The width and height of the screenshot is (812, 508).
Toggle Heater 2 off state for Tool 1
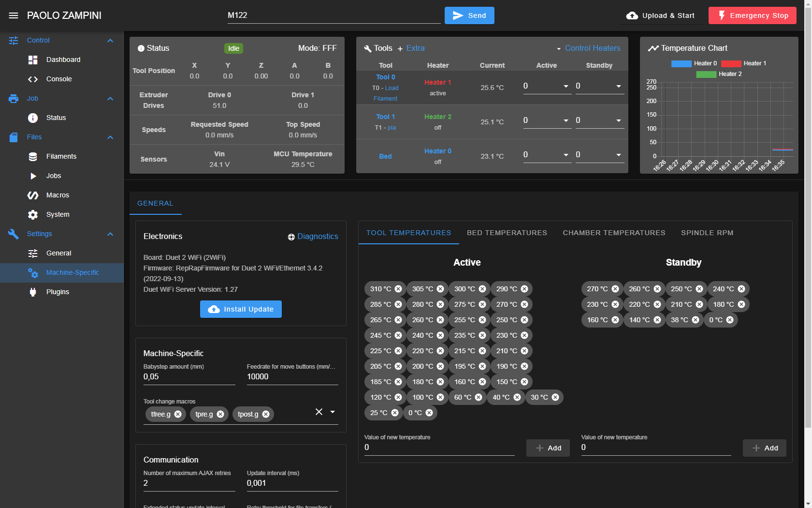pyautogui.click(x=437, y=117)
